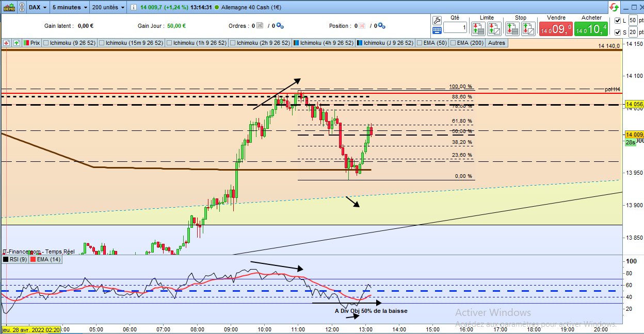Open the 200 unités dropdown

pos(108,7)
